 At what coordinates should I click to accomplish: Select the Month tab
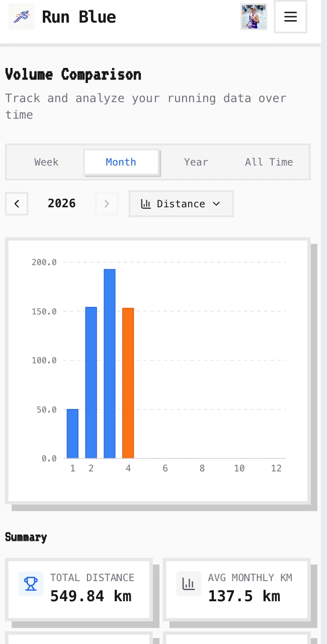(121, 162)
